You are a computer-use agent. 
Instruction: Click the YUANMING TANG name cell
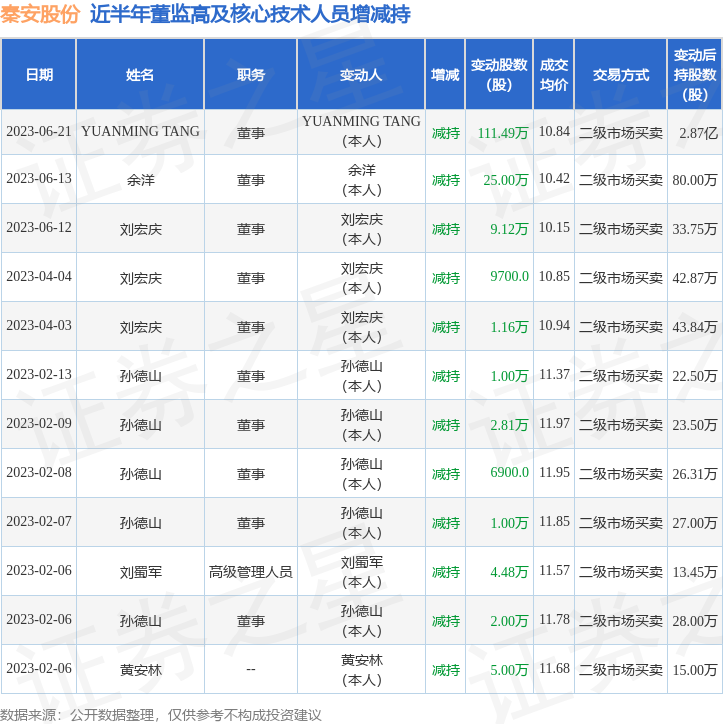pos(140,132)
